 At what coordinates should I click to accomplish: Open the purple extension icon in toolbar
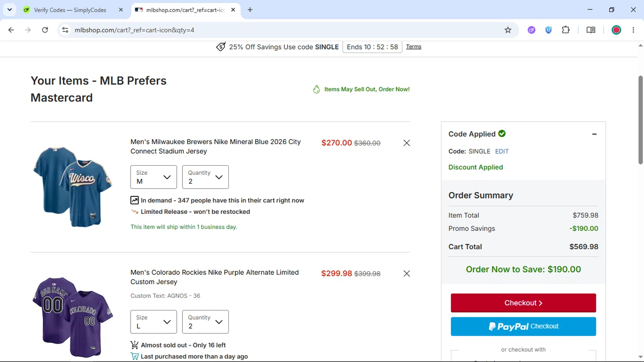532,30
